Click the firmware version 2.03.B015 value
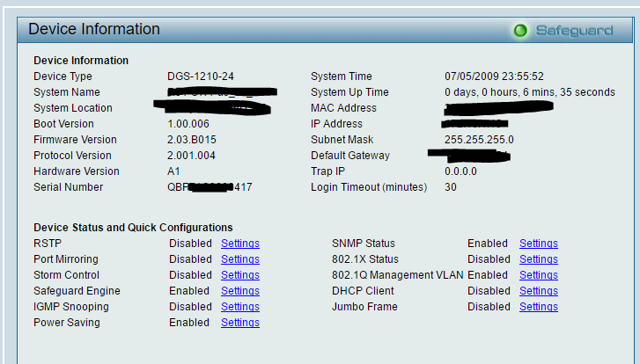Viewport: 640px width, 364px height. (x=191, y=140)
